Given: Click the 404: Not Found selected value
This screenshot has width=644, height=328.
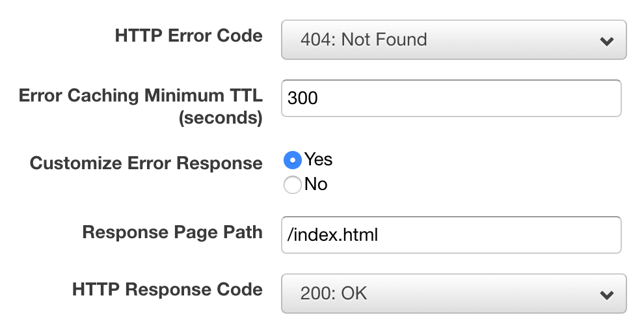Looking at the screenshot, I should point(364,40).
